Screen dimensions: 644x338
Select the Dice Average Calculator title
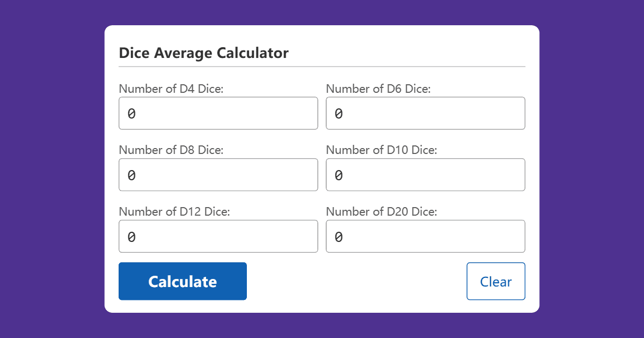coord(203,53)
